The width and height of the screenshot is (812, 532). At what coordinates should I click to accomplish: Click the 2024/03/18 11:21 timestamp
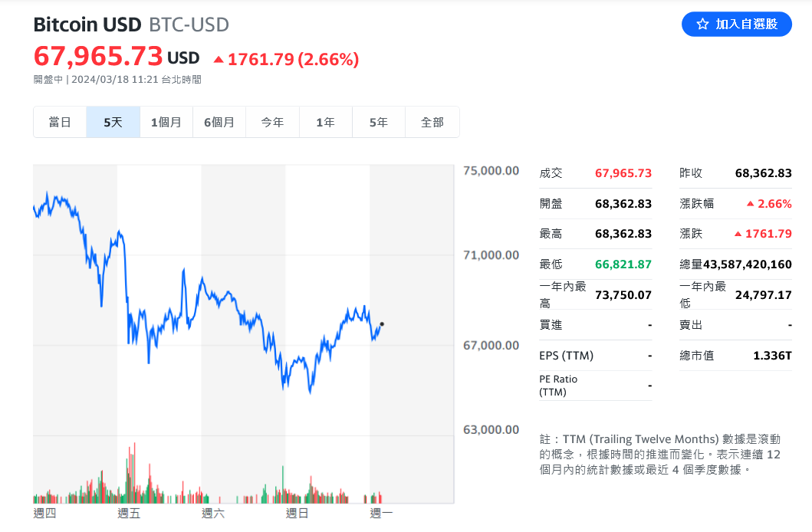click(x=114, y=80)
